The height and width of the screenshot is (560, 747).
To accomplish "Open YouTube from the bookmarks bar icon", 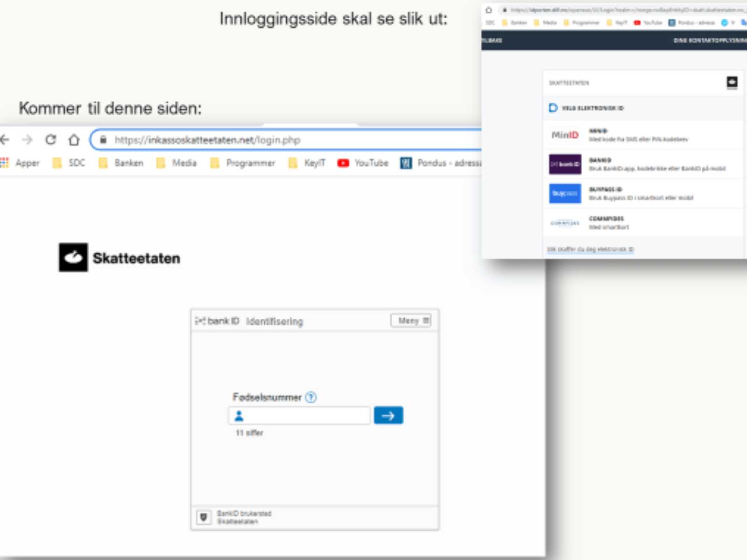I will [x=343, y=163].
